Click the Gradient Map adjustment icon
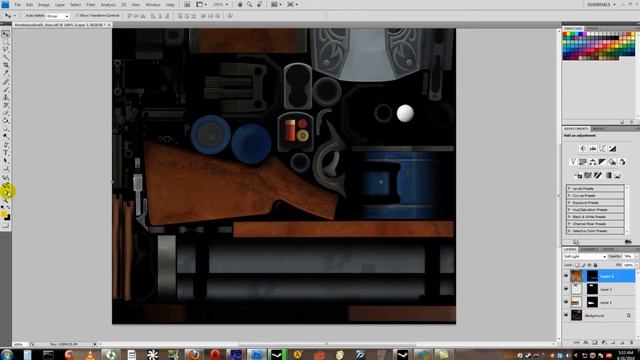The width and height of the screenshot is (640, 360). tap(608, 176)
